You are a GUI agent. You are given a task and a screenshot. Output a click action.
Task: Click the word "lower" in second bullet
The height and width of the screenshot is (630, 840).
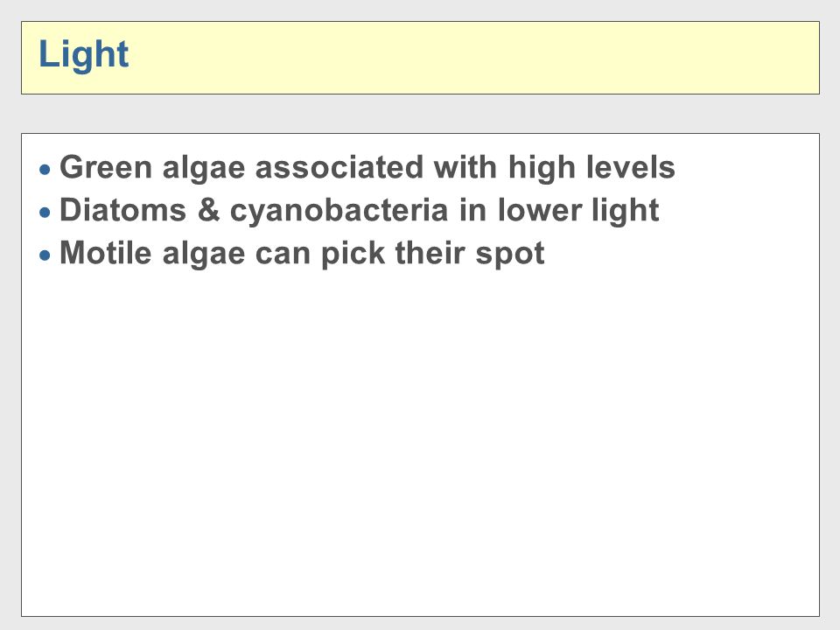(x=539, y=209)
